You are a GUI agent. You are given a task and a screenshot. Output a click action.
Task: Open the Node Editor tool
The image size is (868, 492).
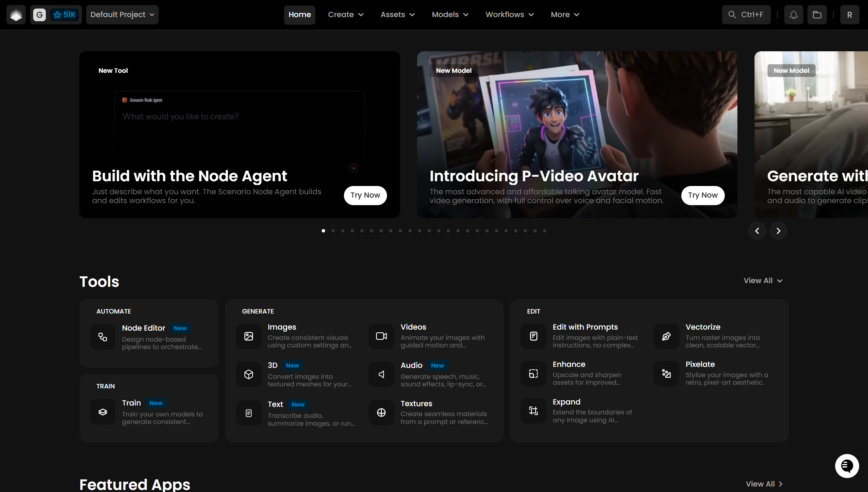tap(149, 337)
